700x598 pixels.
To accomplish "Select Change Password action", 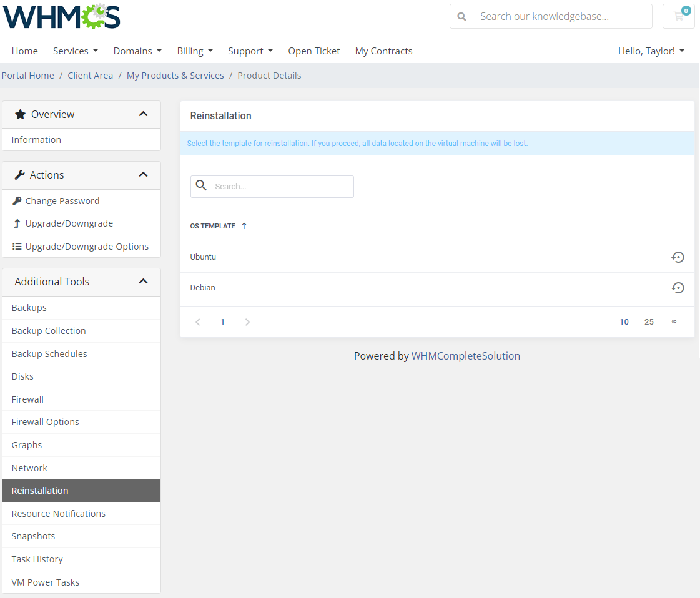I will coord(81,201).
